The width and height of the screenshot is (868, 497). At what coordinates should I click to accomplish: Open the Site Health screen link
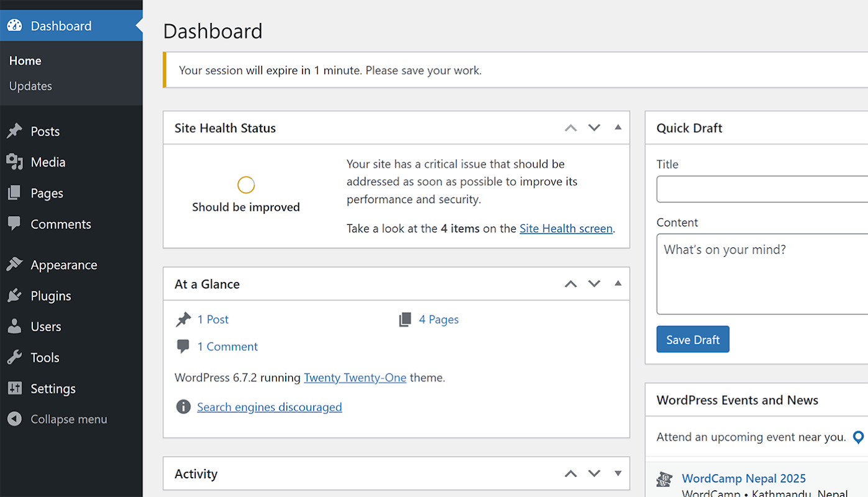pos(565,229)
